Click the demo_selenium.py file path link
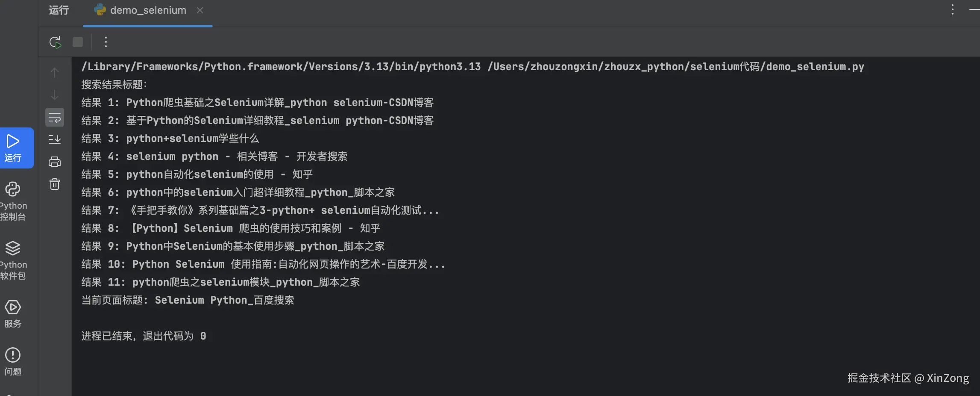Image resolution: width=980 pixels, height=396 pixels. pos(675,67)
